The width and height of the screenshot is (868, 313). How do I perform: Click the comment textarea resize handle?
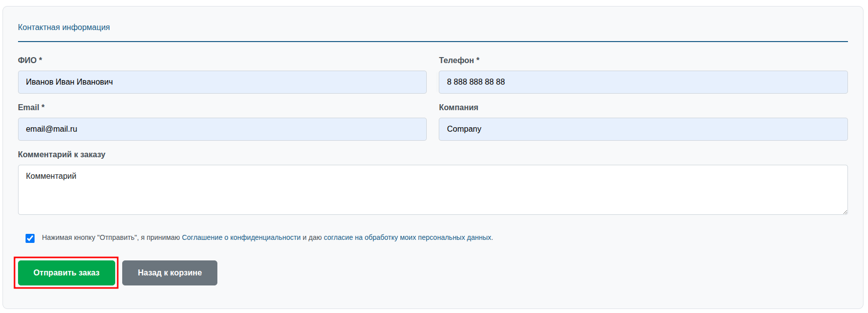pyautogui.click(x=844, y=211)
